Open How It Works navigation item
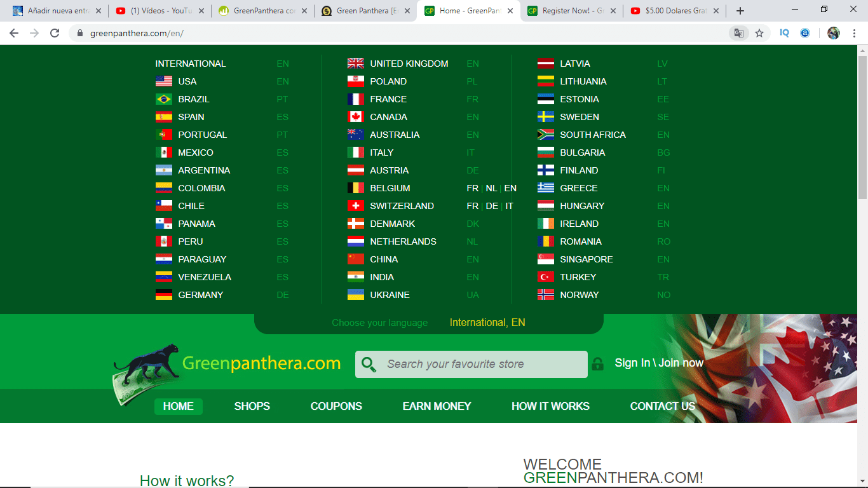Screen dimensions: 868x488 550,407
